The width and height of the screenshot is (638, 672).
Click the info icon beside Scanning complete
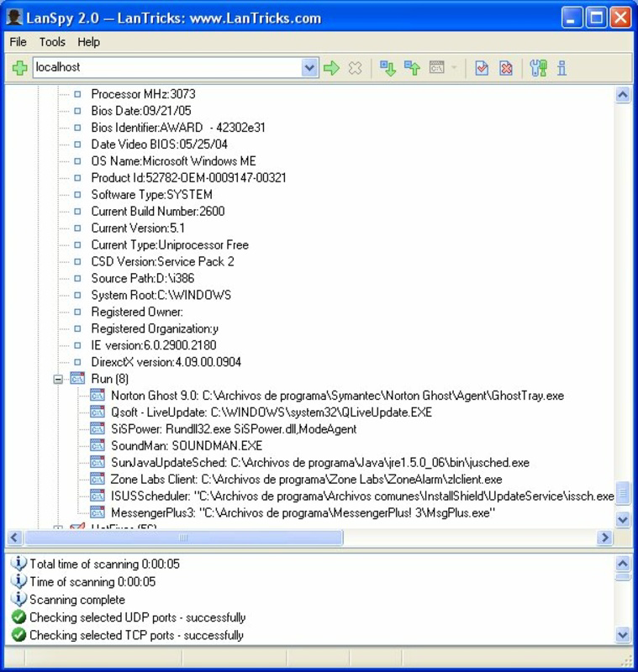(x=18, y=599)
